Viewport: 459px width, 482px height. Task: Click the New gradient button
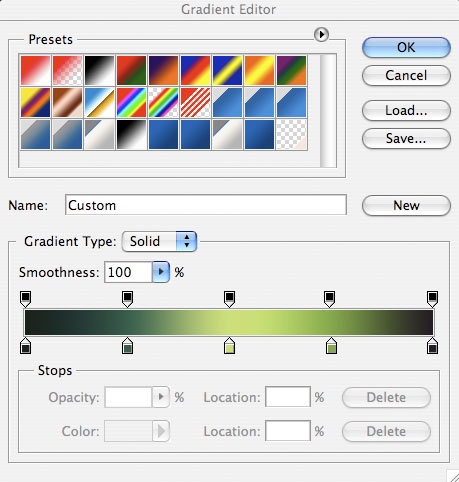pos(406,205)
